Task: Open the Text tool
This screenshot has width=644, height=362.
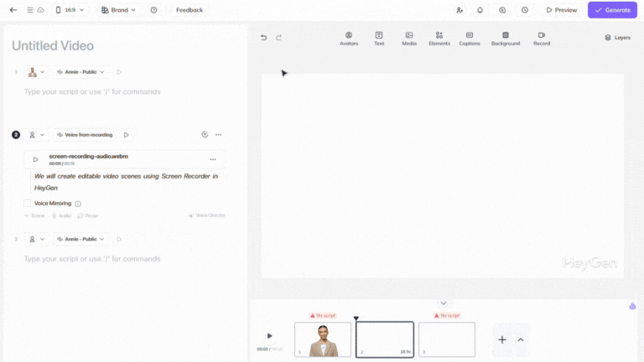Action: (x=379, y=39)
